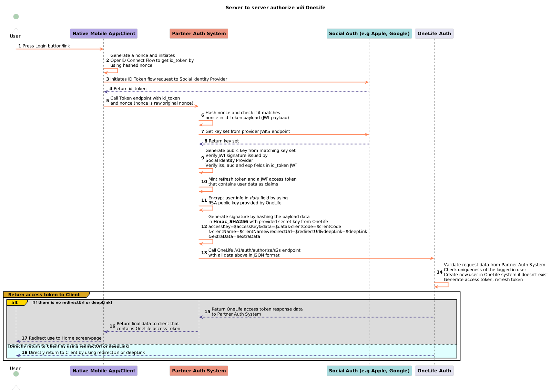This screenshot has width=551, height=392.
Task: Select the footer Native Mobile App/Client box
Action: 104,371
